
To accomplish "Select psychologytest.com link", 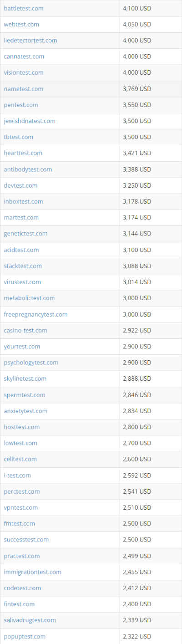I will [31, 363].
